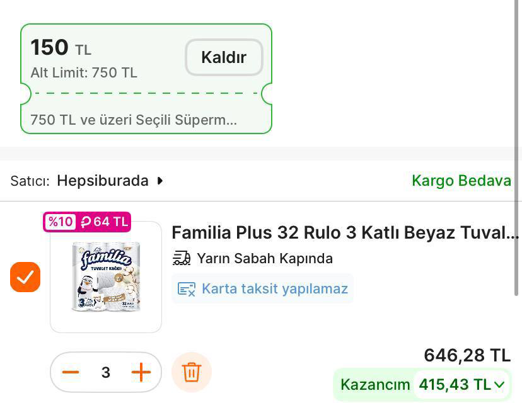Increase quantity with the plus icon
This screenshot has width=522, height=420.
pos(141,372)
